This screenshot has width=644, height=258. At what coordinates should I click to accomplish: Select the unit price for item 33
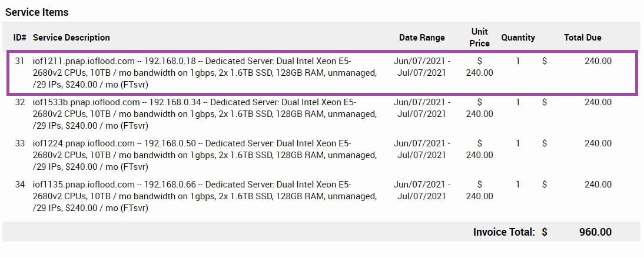click(x=480, y=149)
